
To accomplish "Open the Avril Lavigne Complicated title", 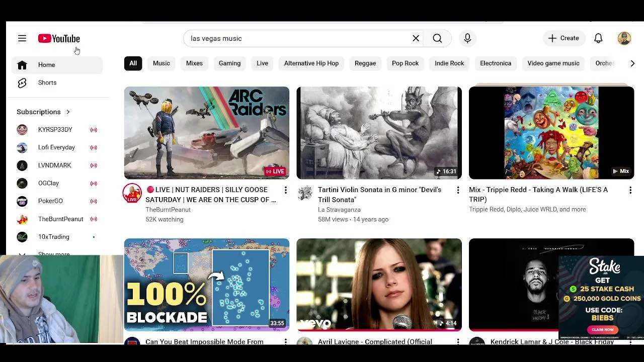I will pos(375,342).
